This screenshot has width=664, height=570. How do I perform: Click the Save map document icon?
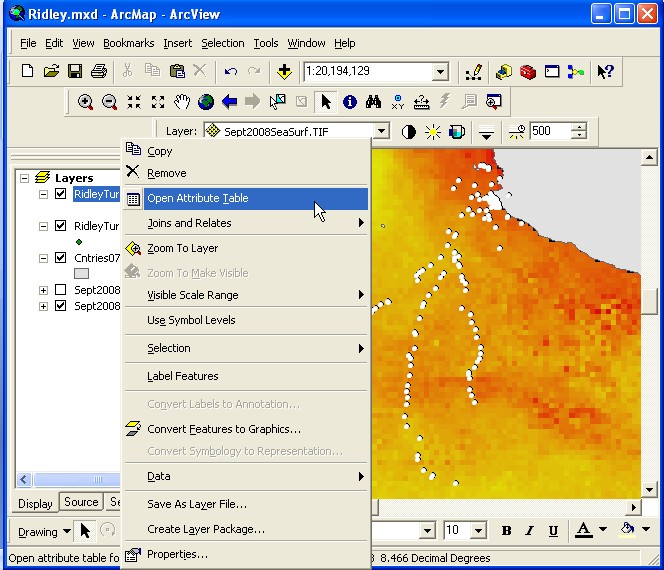75,71
